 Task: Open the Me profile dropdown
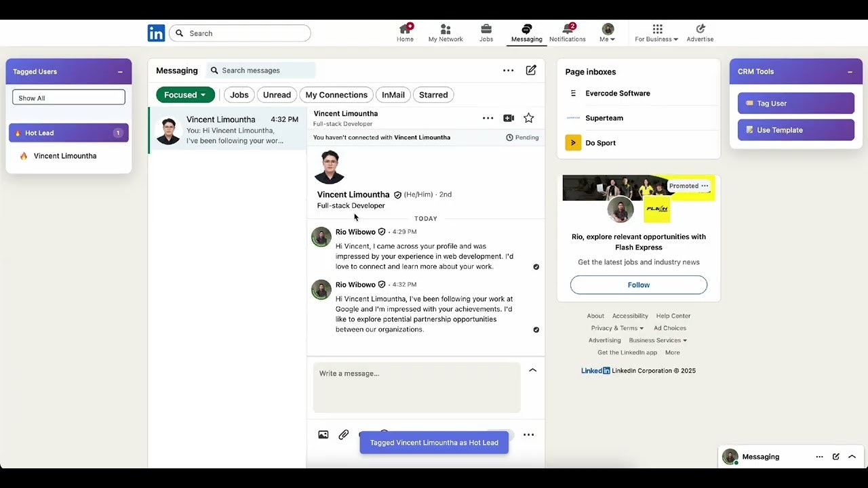pos(608,33)
